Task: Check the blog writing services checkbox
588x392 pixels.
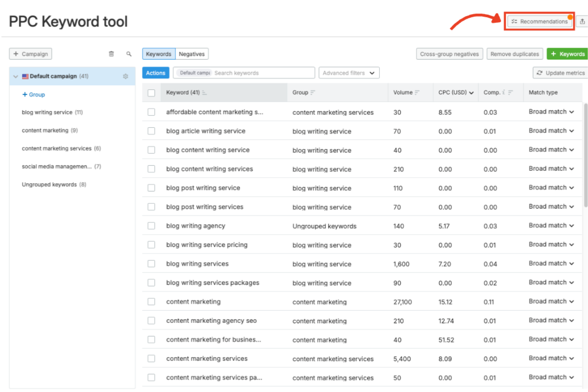Action: (x=151, y=264)
